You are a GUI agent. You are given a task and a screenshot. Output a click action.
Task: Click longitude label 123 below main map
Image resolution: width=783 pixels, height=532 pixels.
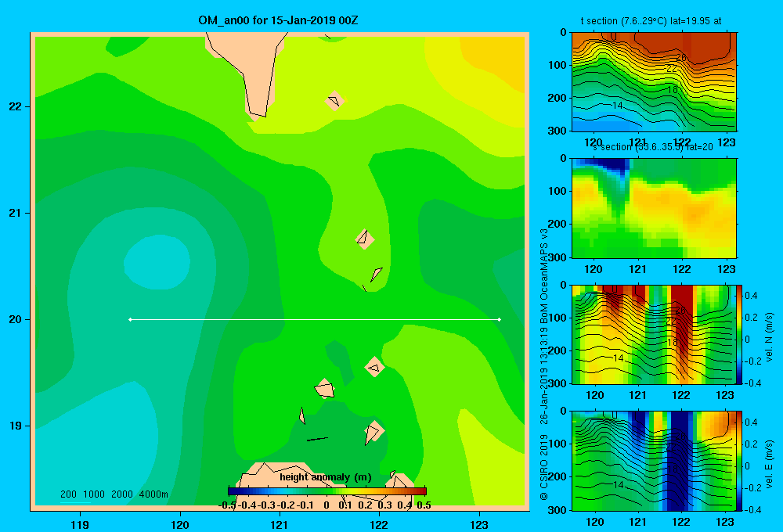tap(479, 524)
